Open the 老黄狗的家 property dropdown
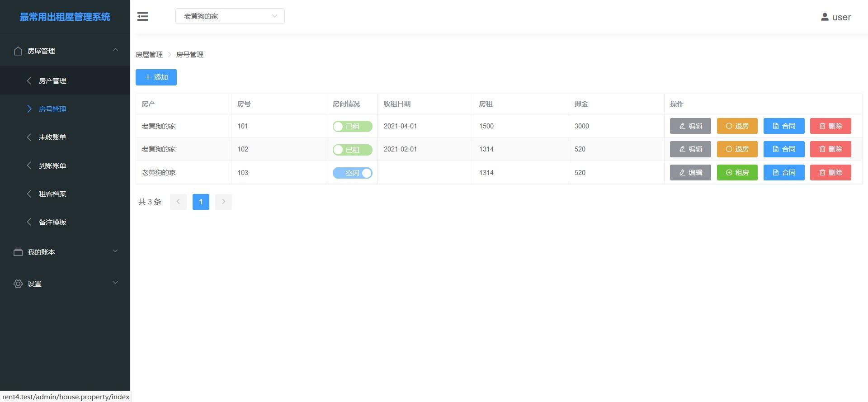The height and width of the screenshot is (402, 868). coord(230,16)
